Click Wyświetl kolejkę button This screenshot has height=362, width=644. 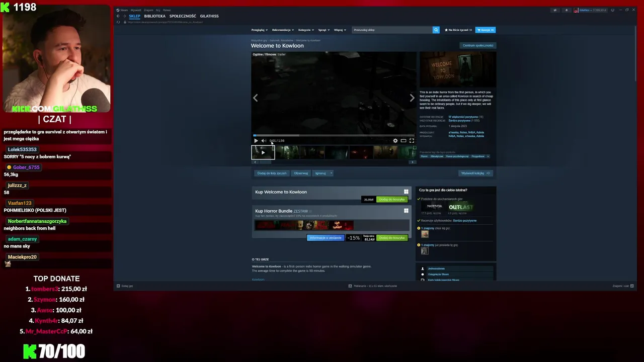coord(475,173)
